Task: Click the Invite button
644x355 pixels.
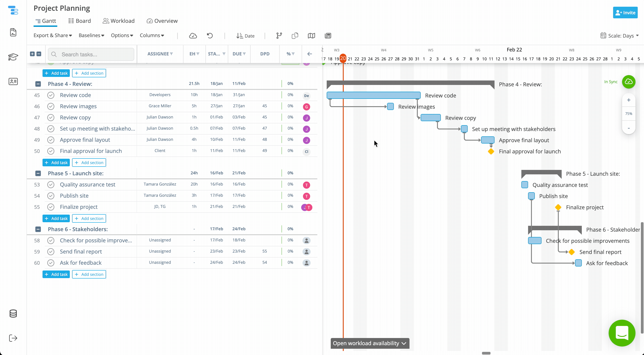Action: pos(625,13)
